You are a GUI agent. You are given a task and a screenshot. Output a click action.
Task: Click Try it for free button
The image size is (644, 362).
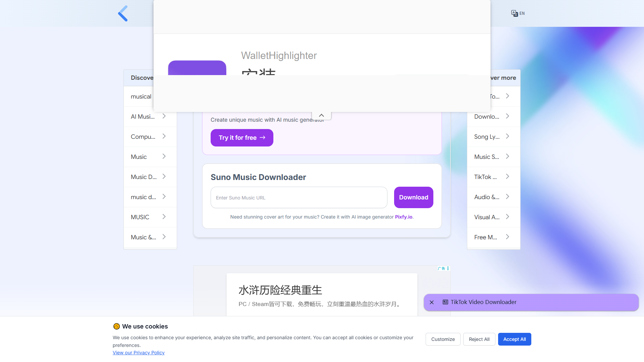tap(242, 138)
